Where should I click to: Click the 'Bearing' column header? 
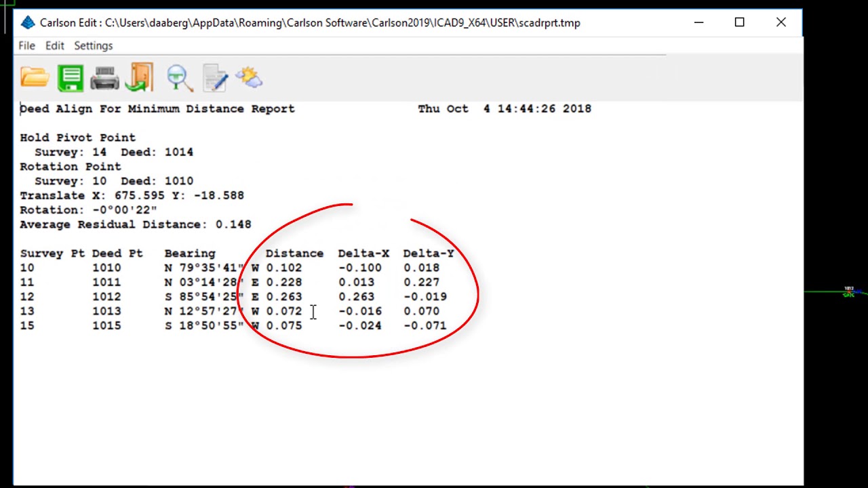190,253
